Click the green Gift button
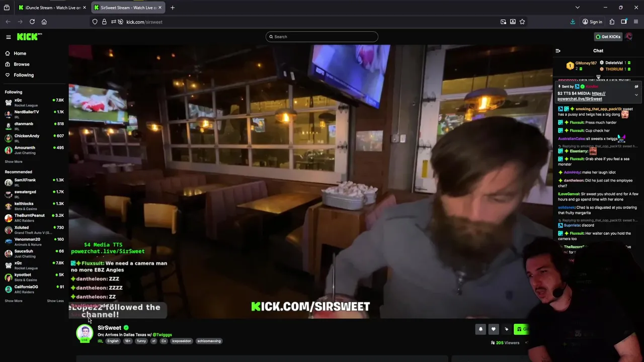 (521, 329)
